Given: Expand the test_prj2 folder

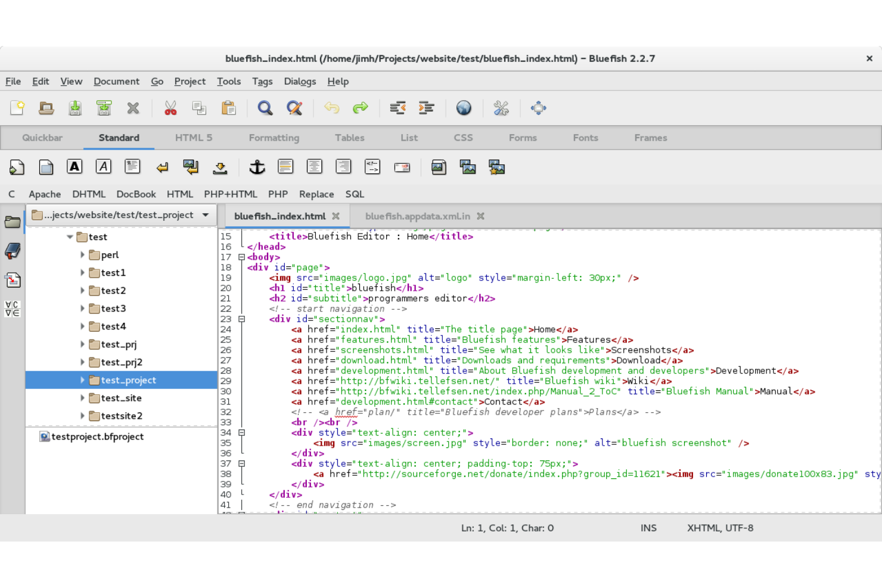Looking at the screenshot, I should tap(82, 362).
